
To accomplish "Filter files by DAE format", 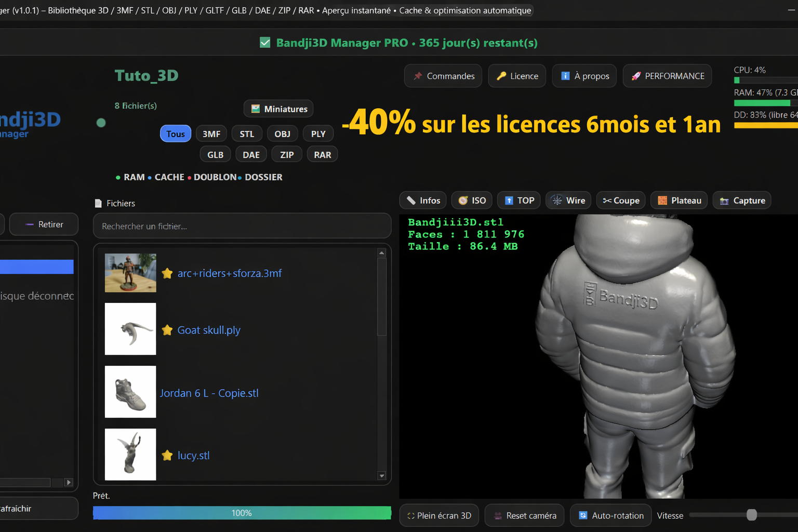I will pyautogui.click(x=251, y=154).
